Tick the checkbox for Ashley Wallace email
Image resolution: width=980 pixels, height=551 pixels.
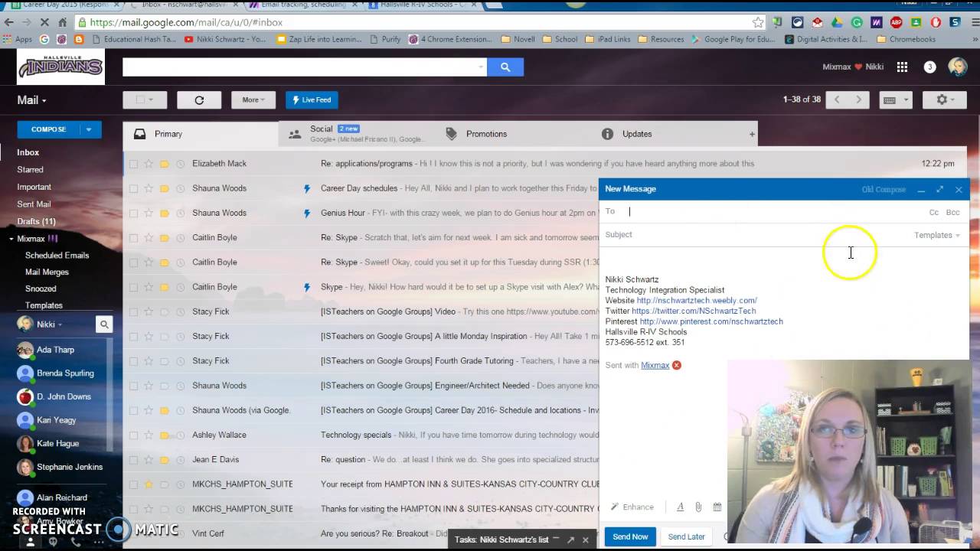click(133, 435)
